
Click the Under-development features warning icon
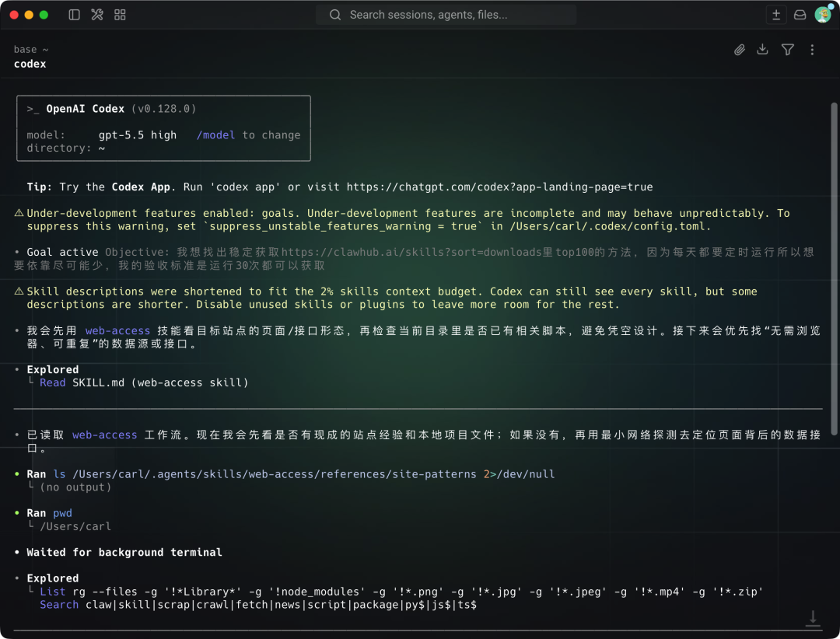pyautogui.click(x=19, y=213)
